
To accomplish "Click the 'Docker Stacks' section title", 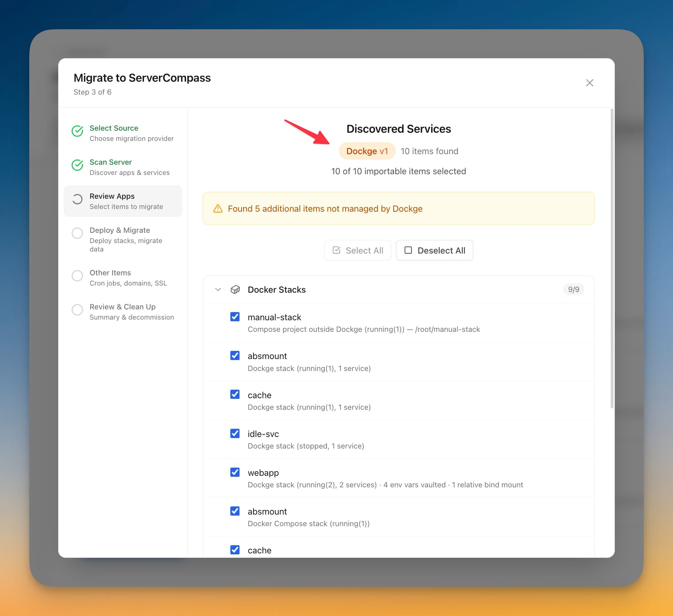I will (277, 290).
